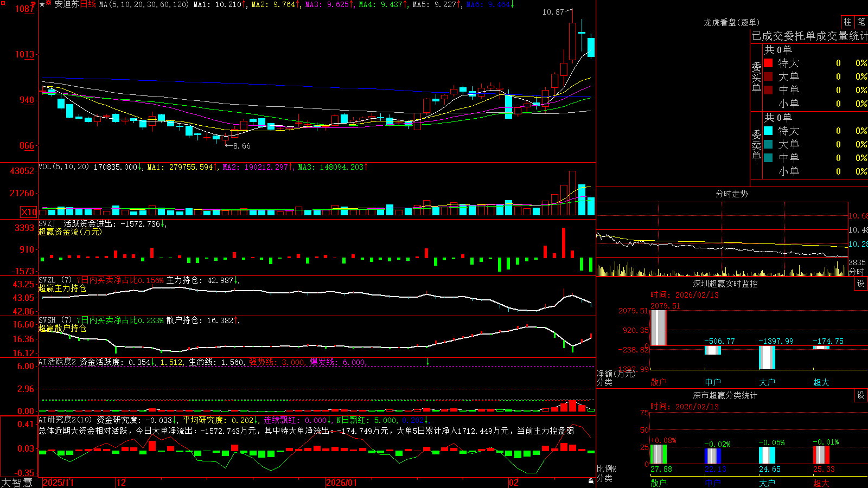Click the 超赢主力持仓 yellow label
The height and width of the screenshot is (488, 868).
(x=62, y=288)
